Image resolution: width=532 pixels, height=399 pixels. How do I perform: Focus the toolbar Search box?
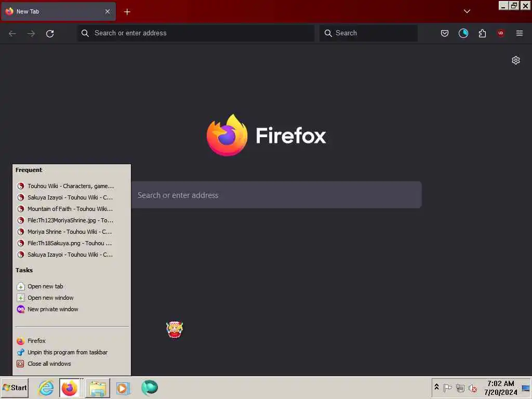pos(368,33)
